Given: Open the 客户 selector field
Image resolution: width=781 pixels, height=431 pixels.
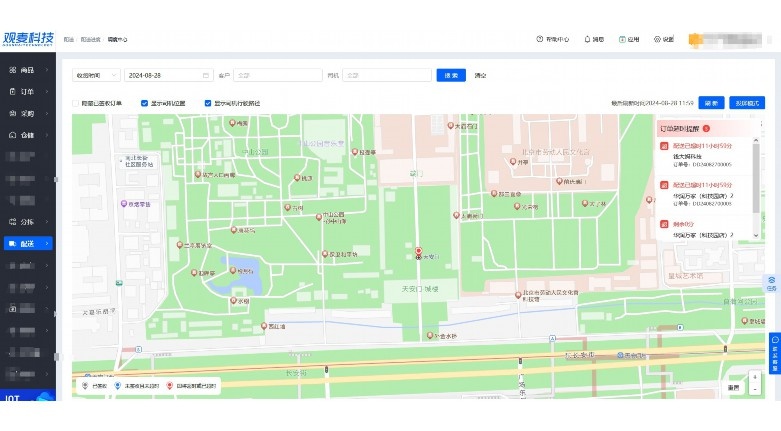Looking at the screenshot, I should [277, 75].
